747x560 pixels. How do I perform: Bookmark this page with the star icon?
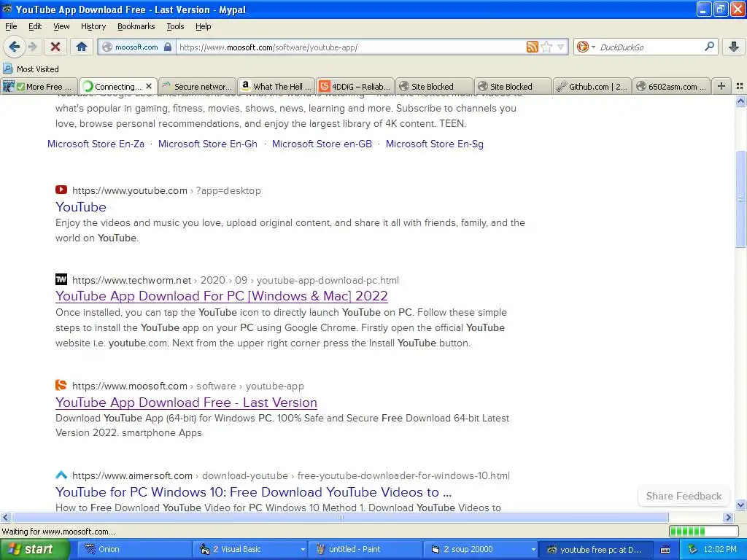(547, 47)
